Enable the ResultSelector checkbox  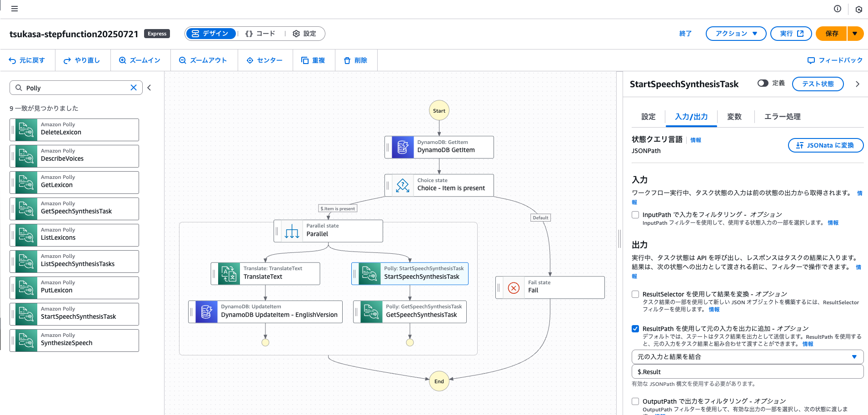point(635,294)
